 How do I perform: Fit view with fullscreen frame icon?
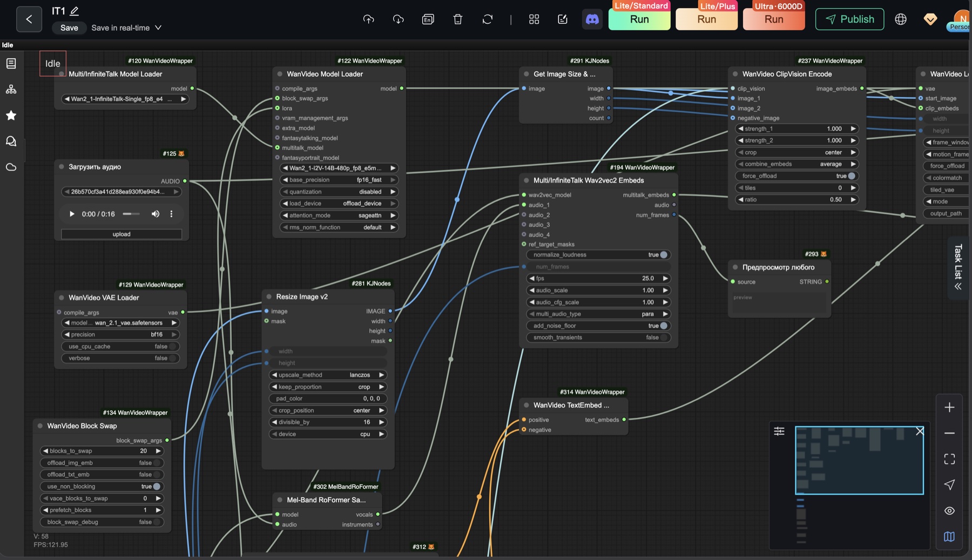click(x=949, y=459)
